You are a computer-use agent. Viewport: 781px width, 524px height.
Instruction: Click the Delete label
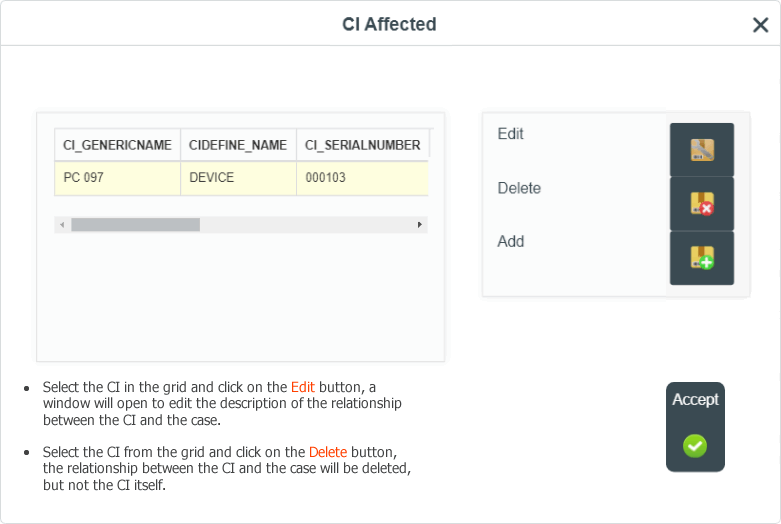coord(519,188)
